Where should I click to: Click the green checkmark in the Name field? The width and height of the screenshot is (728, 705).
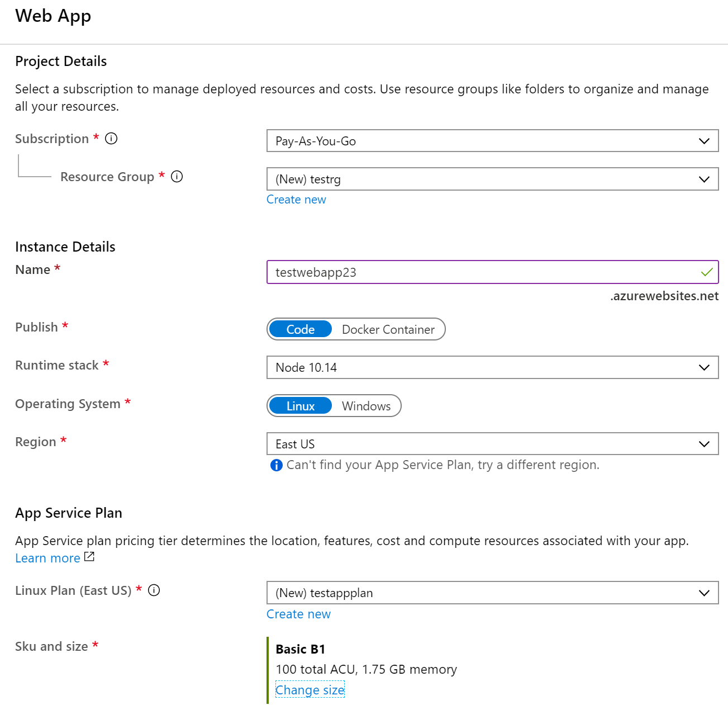[707, 272]
